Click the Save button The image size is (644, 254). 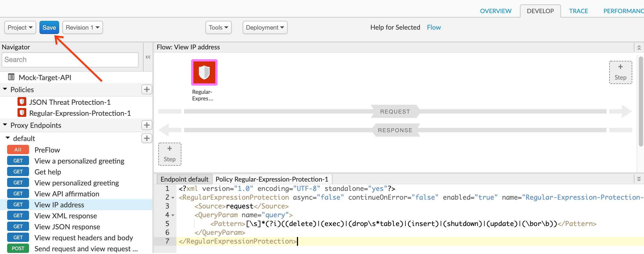pos(49,27)
